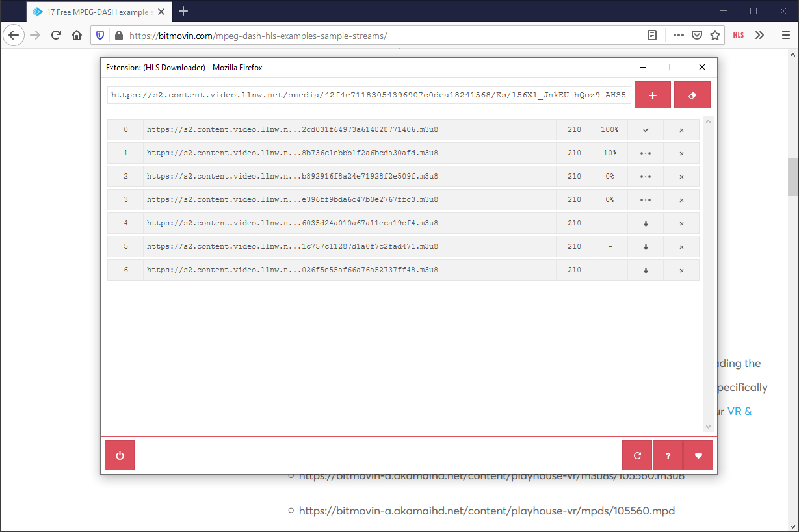Add the URL with the plus button
This screenshot has height=532, width=799.
click(652, 95)
